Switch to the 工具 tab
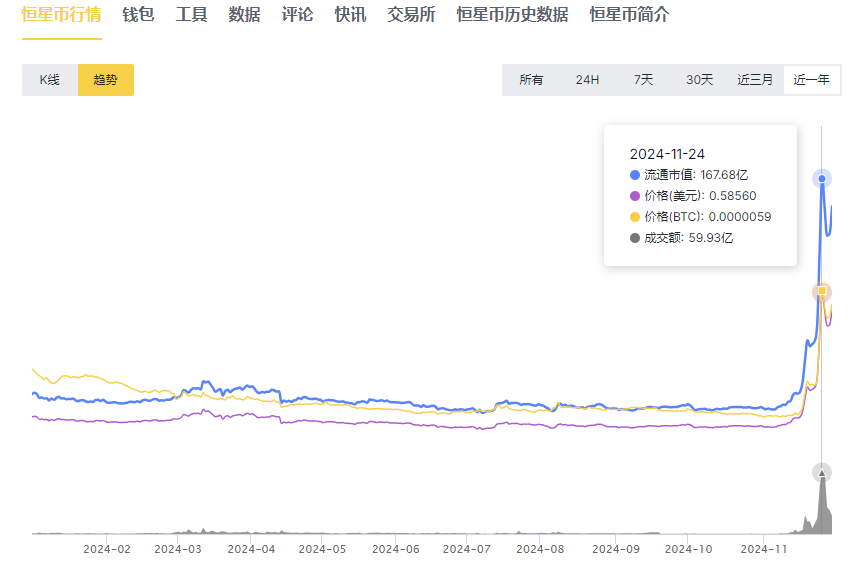 point(191,15)
